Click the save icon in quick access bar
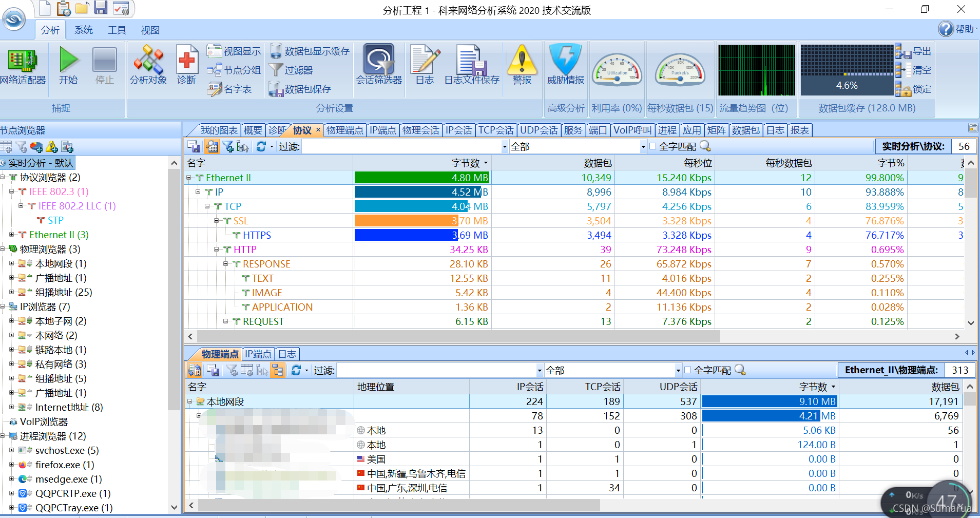 101,8
